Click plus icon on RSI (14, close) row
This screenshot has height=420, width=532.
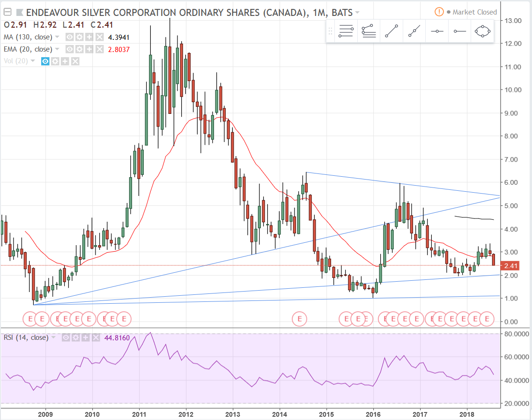pos(86,337)
